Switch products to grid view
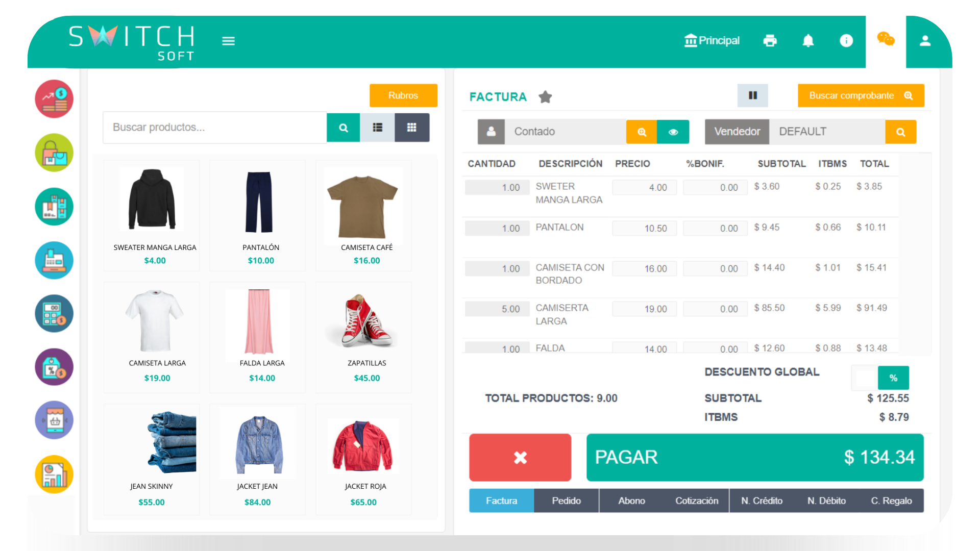 pos(411,128)
